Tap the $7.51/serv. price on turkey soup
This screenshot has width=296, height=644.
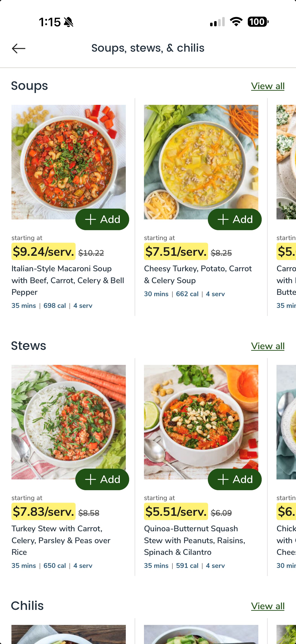[176, 251]
